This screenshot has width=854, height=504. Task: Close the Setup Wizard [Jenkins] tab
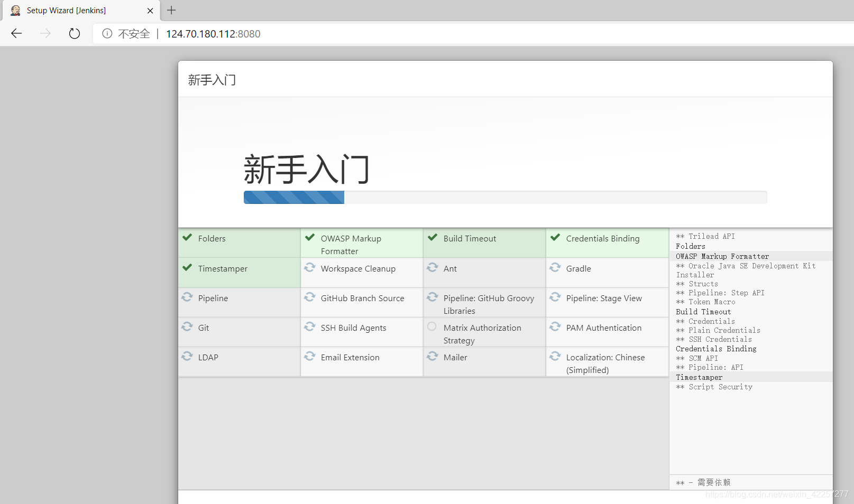[150, 11]
